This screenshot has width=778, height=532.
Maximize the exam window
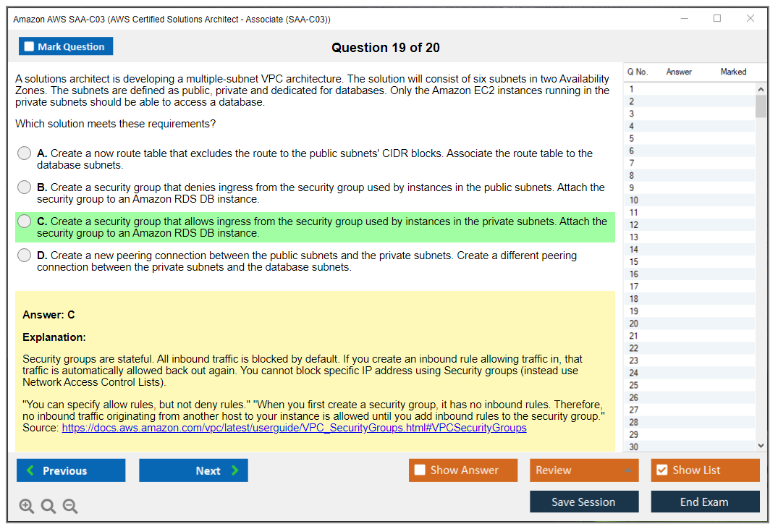click(x=717, y=19)
